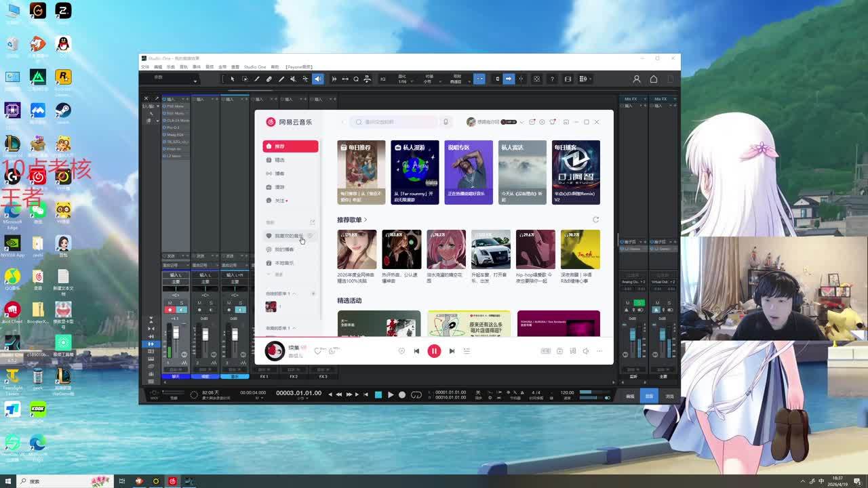This screenshot has width=868, height=488.
Task: Disable record arm on first mixer channel
Action: (x=170, y=310)
